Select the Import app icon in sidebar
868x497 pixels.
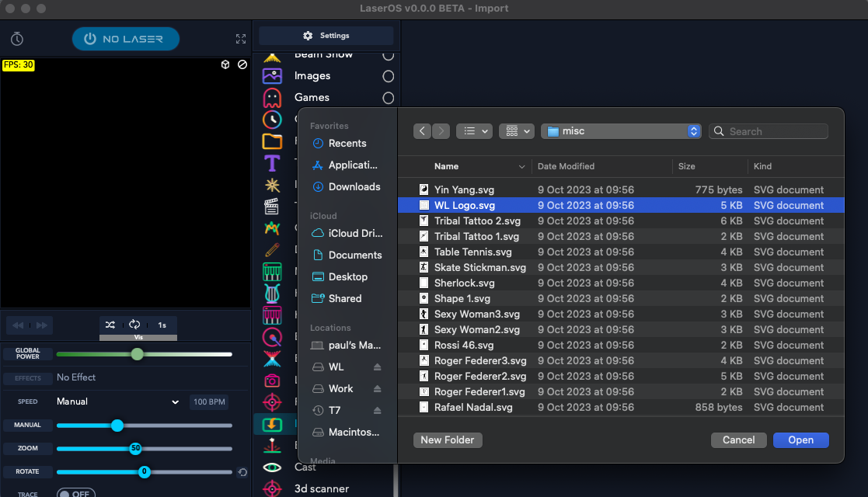pyautogui.click(x=272, y=424)
